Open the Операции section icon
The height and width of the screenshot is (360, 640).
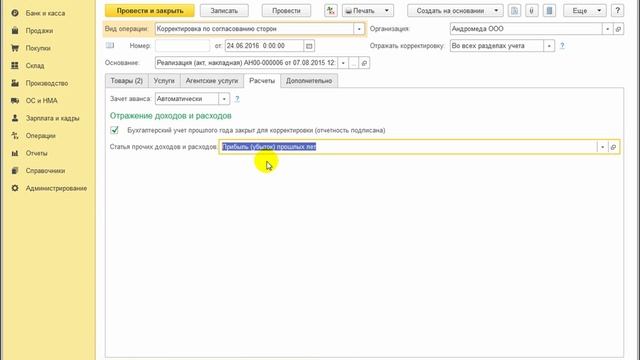pos(15,136)
